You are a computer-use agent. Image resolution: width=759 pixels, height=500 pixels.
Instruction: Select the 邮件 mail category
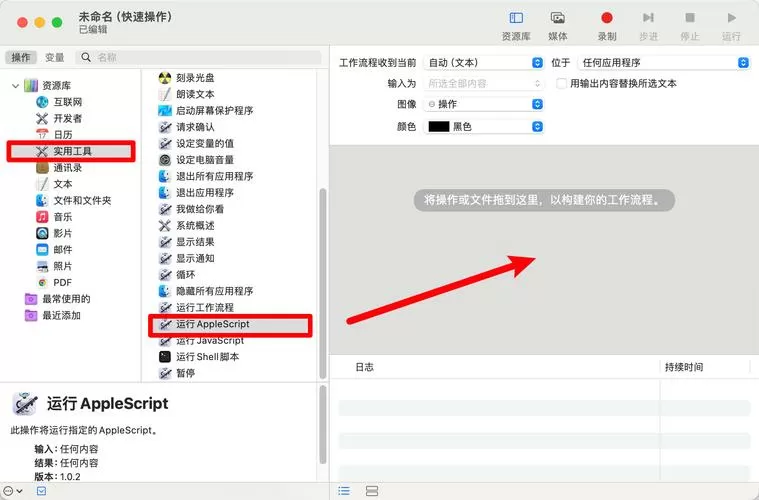pos(54,250)
